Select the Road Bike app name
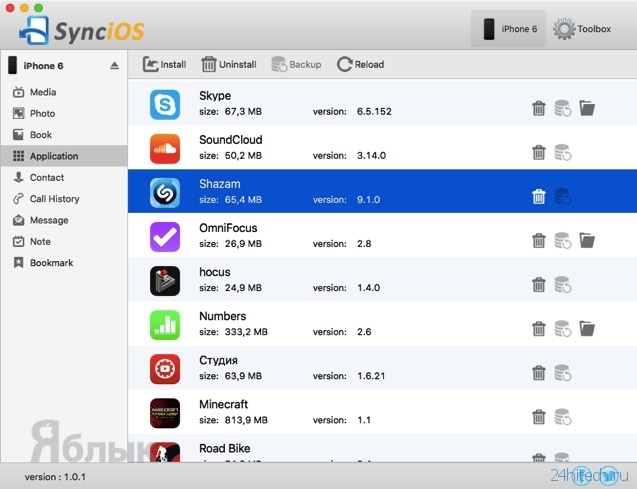Viewport: 637px width, 489px height. 225,448
